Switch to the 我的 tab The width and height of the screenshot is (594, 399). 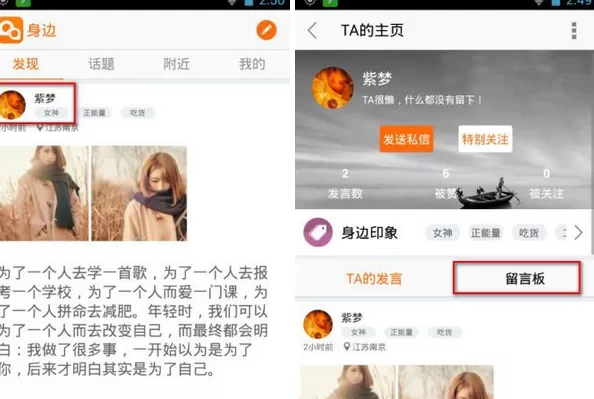[x=252, y=64]
